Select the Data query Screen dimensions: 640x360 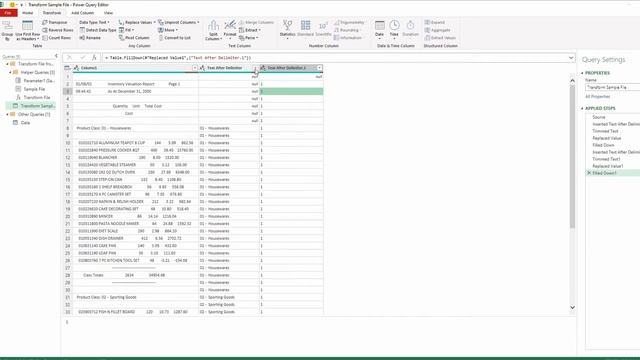pos(22,122)
